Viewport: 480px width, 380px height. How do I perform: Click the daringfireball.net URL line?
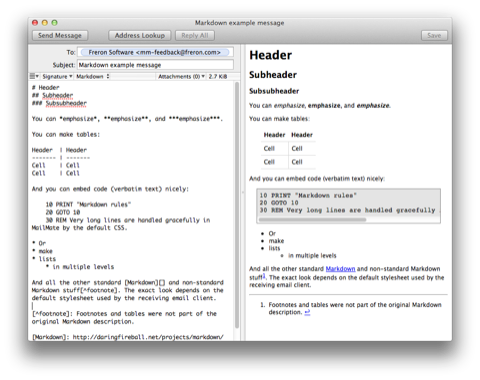click(x=128, y=337)
